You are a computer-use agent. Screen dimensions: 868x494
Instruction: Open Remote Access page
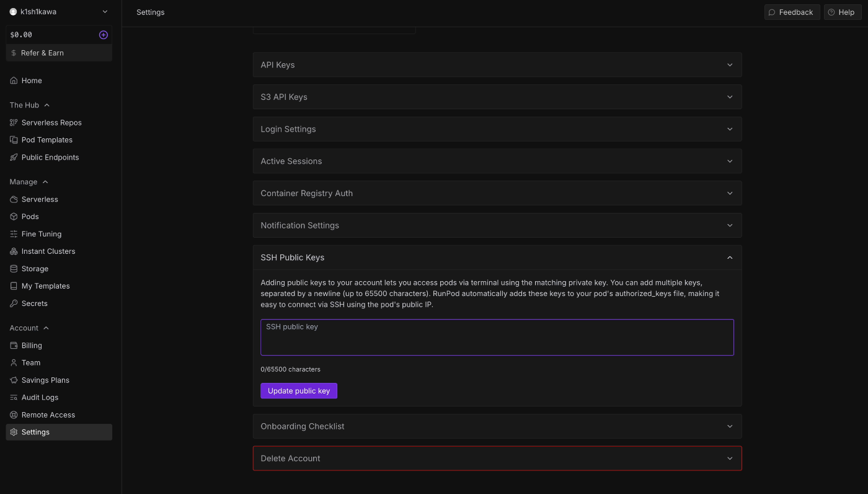click(x=48, y=415)
